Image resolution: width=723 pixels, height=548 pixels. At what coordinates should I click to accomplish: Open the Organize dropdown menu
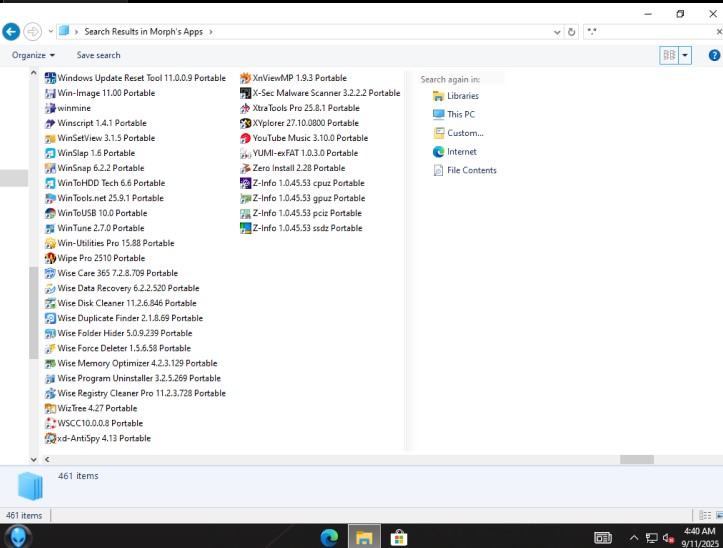pyautogui.click(x=33, y=55)
